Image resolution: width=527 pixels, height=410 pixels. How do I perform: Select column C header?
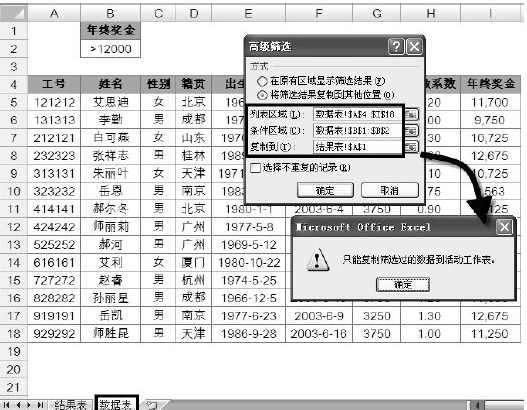158,13
